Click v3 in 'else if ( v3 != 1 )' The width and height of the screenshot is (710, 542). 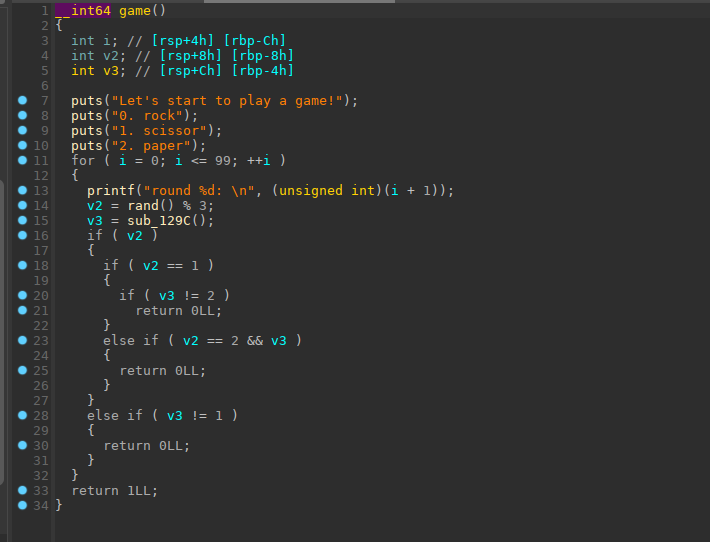click(175, 416)
